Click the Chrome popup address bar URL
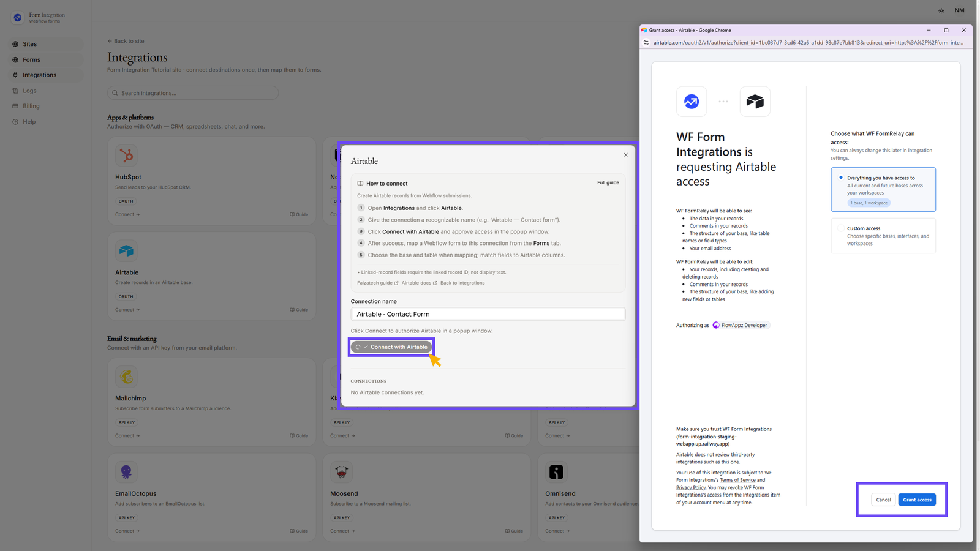This screenshot has height=551, width=980. click(x=809, y=43)
